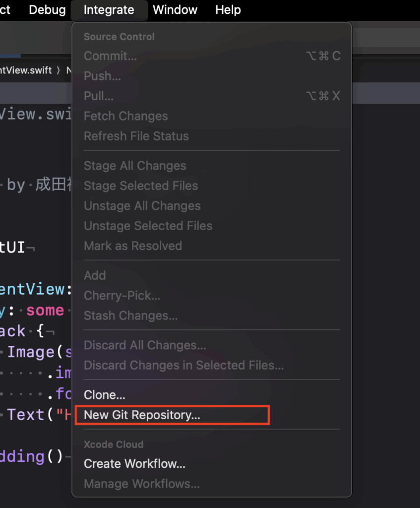Open the Integrate menu in menu bar
The image size is (420, 508).
tap(109, 10)
